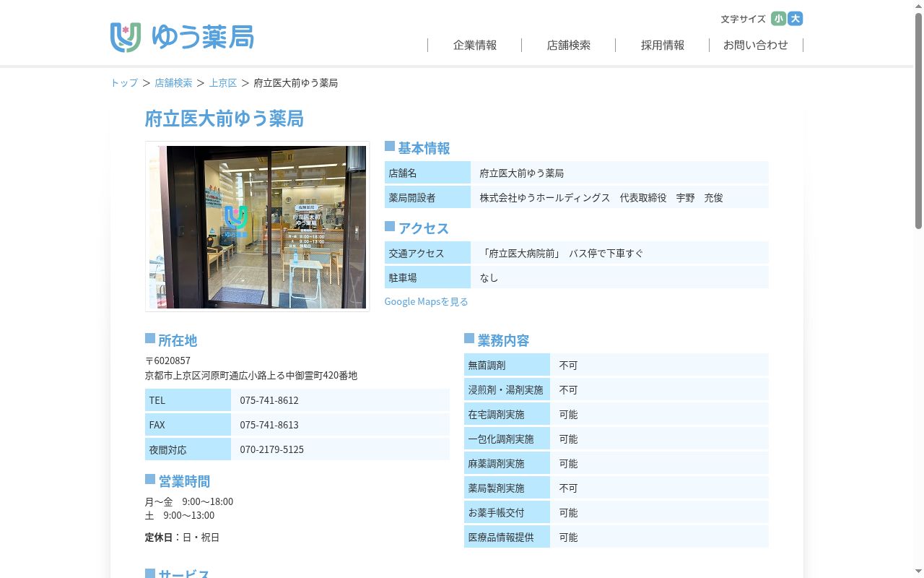
Task: Click the お薬手帳交付 row label
Action: (x=507, y=513)
